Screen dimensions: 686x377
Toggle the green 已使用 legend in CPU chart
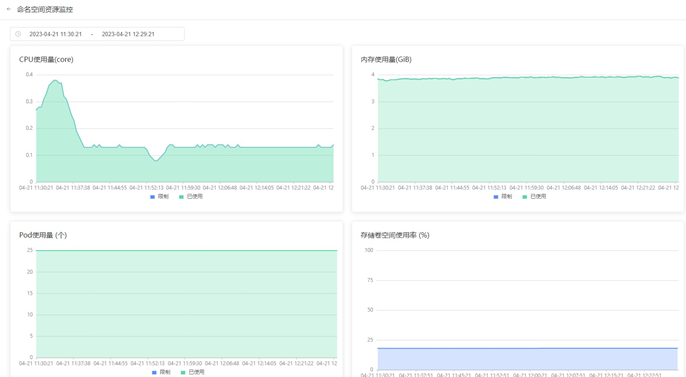[191, 197]
